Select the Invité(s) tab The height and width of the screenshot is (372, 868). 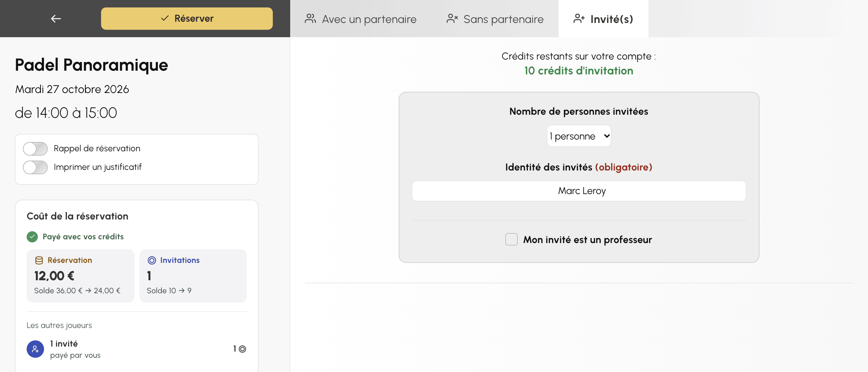603,19
